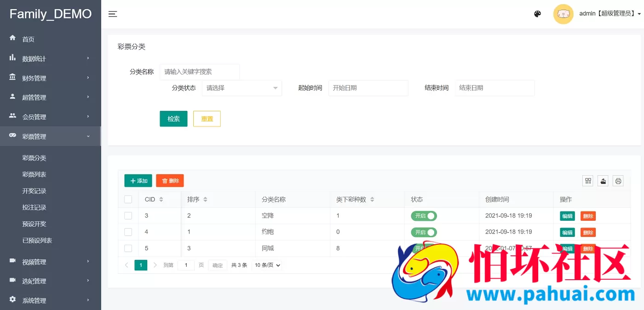Open the admin user dropdown
Screen dimensions: 644x310
click(x=610, y=14)
